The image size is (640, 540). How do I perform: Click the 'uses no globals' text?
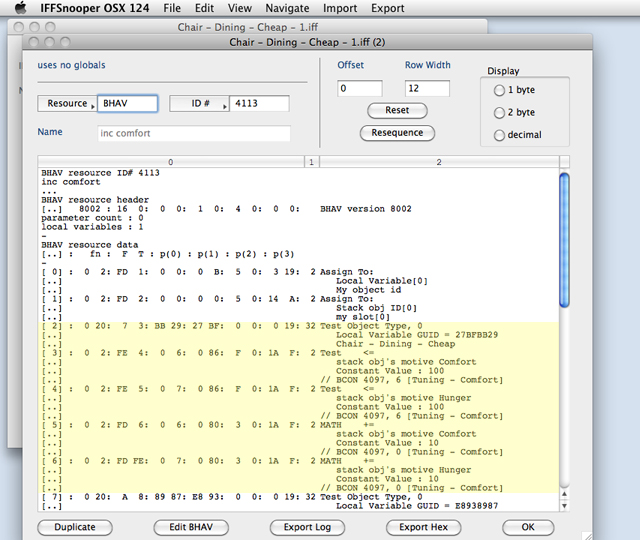pyautogui.click(x=71, y=65)
